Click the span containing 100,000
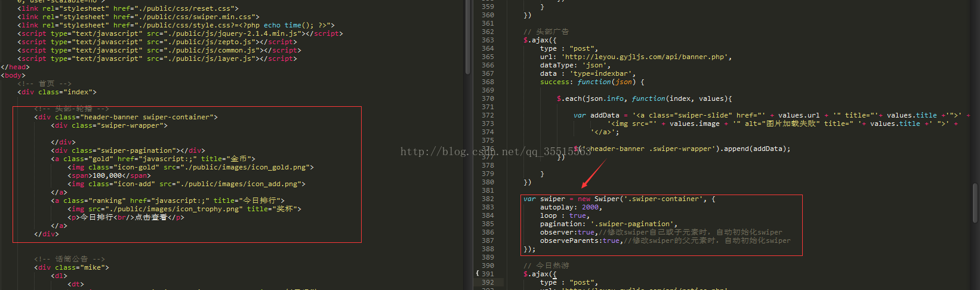Viewport: 980px width, 290px height. pyautogui.click(x=109, y=175)
